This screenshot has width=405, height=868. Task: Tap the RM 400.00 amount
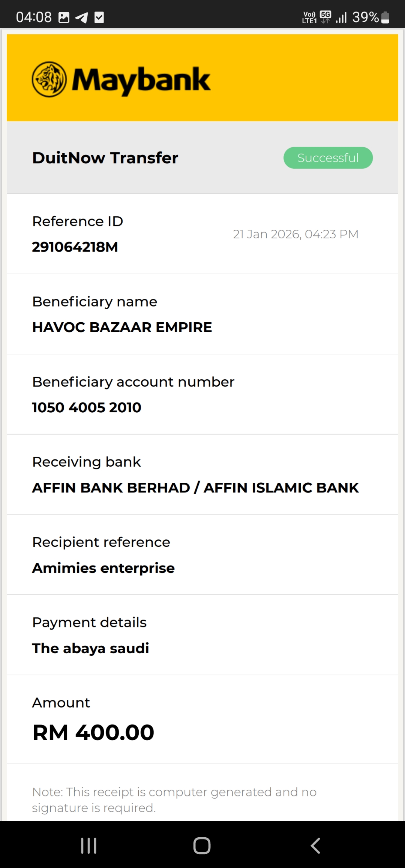[x=93, y=732]
